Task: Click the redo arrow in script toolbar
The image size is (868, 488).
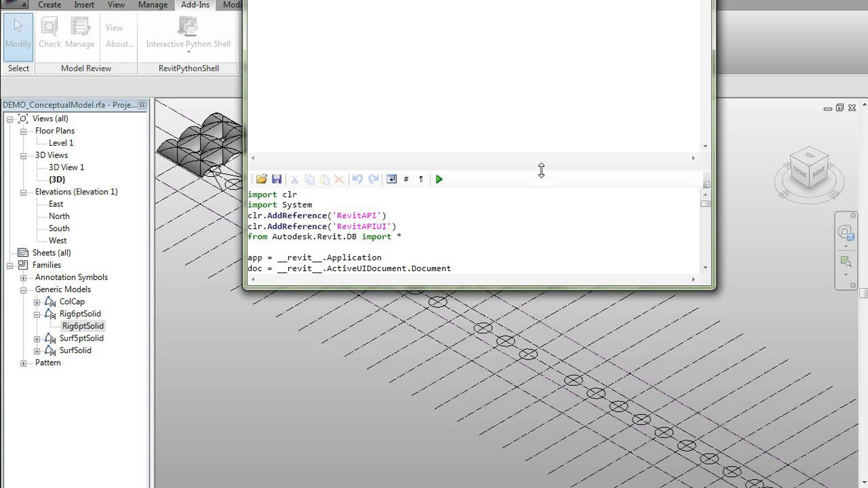Action: [x=373, y=179]
